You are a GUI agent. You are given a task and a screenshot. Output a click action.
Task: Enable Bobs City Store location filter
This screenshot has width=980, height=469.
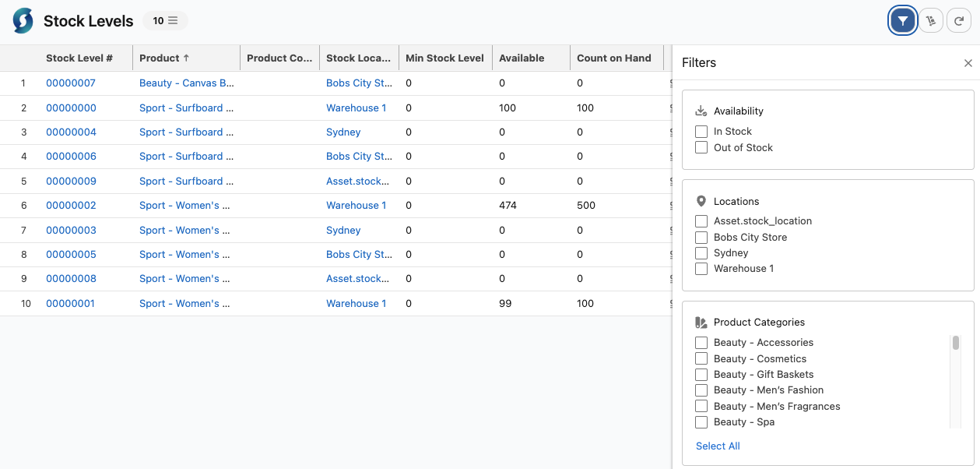pos(701,237)
